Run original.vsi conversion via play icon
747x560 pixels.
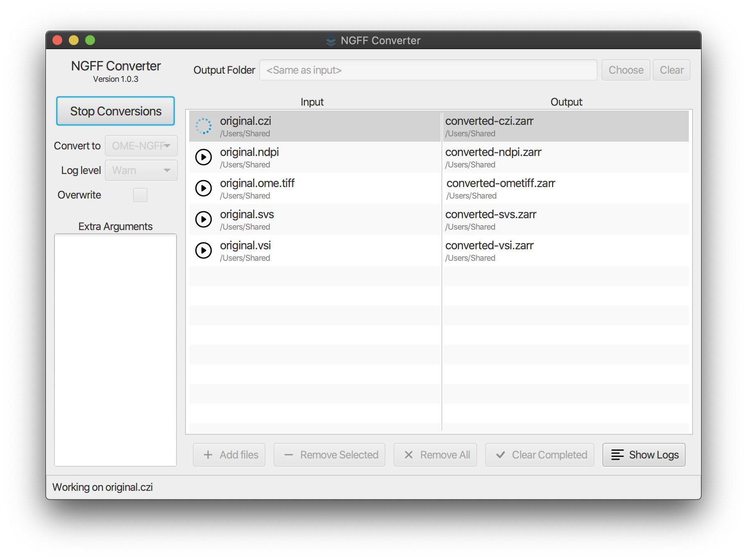[203, 251]
